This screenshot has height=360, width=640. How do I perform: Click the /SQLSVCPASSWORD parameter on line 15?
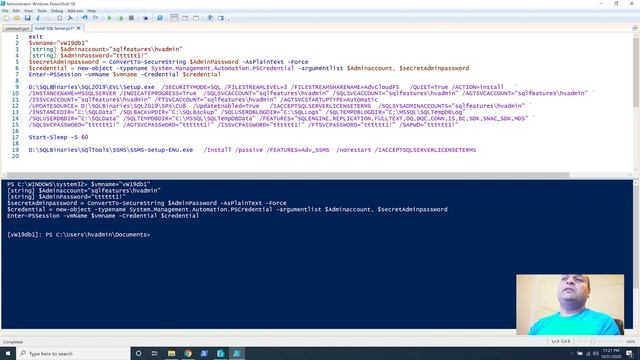(x=74, y=124)
